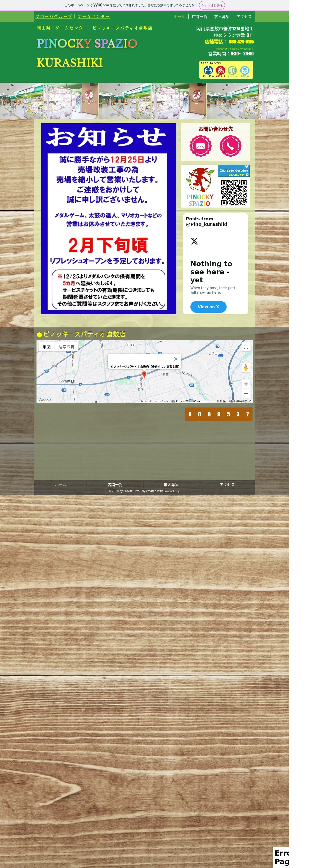Select the Street View pegman
The width and height of the screenshot is (319, 868).
[246, 368]
